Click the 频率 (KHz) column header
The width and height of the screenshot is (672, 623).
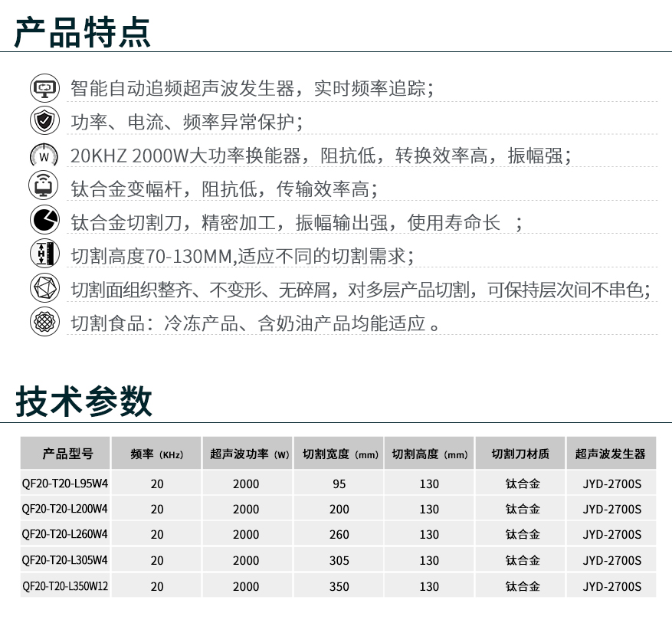[x=157, y=454]
